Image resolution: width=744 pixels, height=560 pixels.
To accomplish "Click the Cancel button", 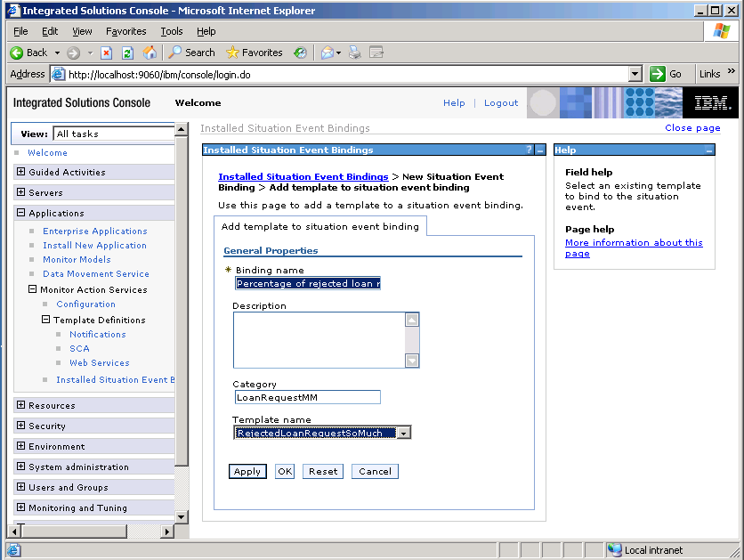I will pyautogui.click(x=375, y=471).
